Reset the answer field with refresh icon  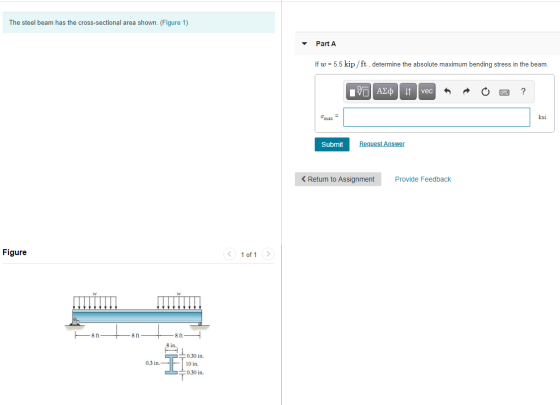click(x=485, y=92)
